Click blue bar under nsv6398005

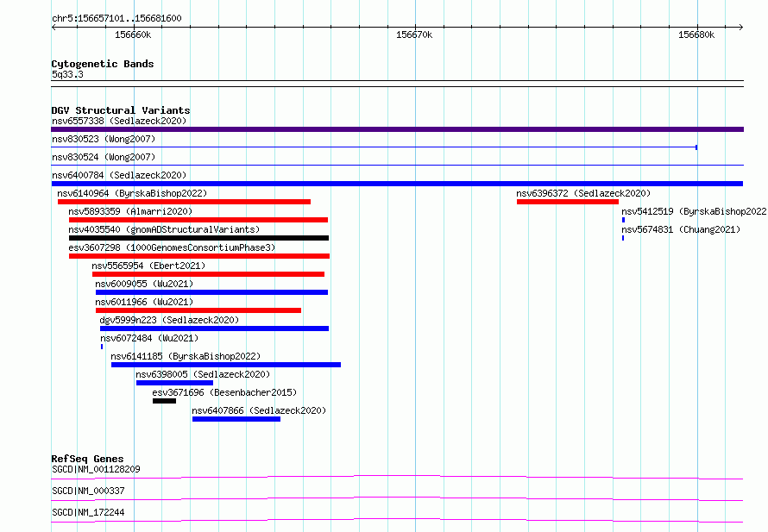(x=175, y=383)
